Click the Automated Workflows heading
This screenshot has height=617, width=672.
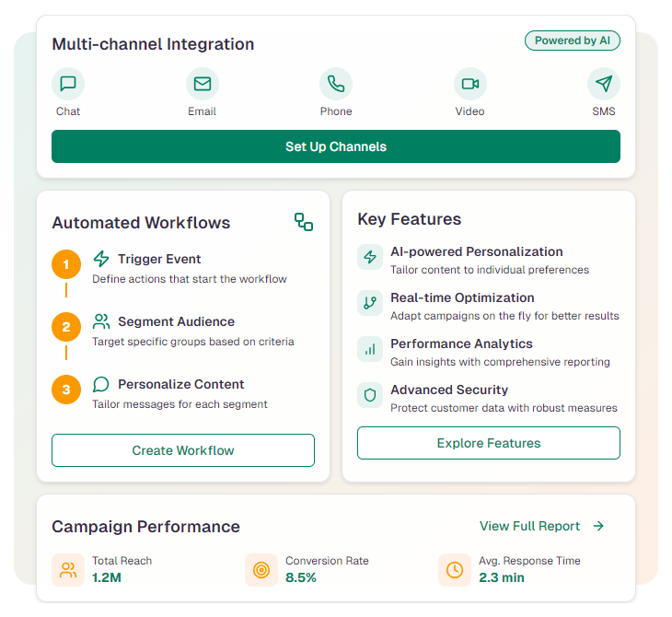(142, 223)
